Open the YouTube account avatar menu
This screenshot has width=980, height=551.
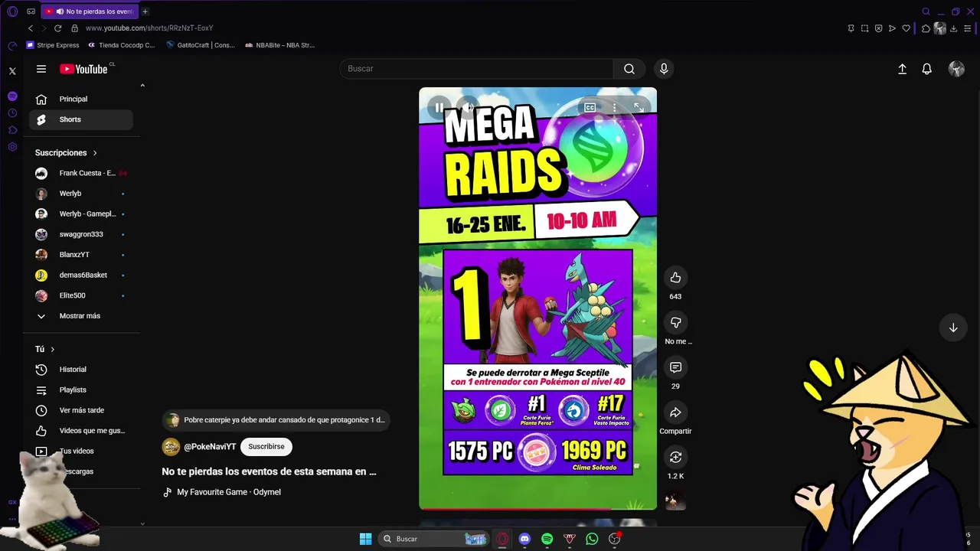pos(956,69)
